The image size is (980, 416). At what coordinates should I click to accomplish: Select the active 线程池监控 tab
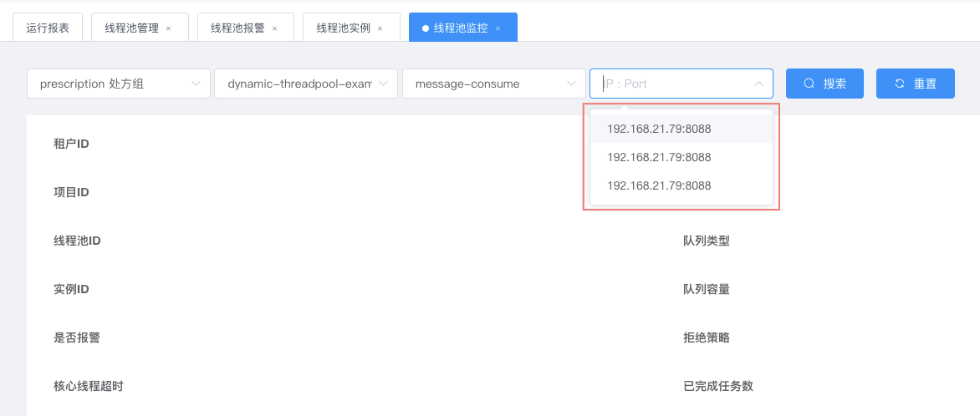[463, 28]
